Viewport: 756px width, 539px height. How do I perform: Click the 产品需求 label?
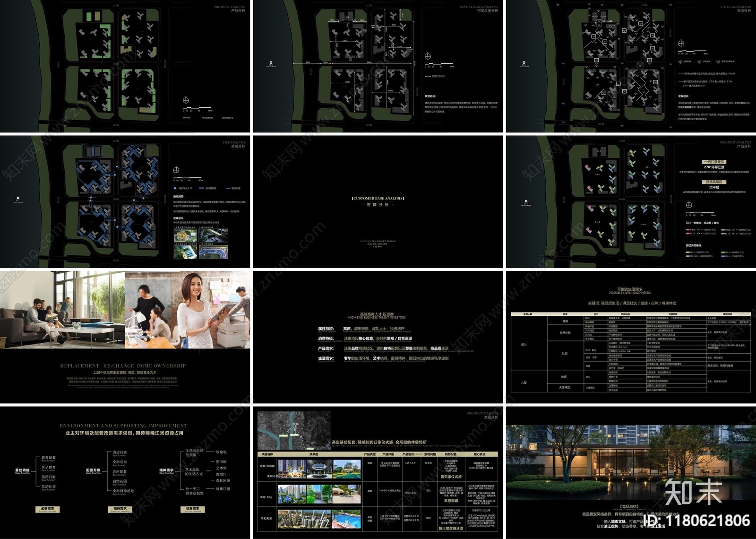point(326,348)
